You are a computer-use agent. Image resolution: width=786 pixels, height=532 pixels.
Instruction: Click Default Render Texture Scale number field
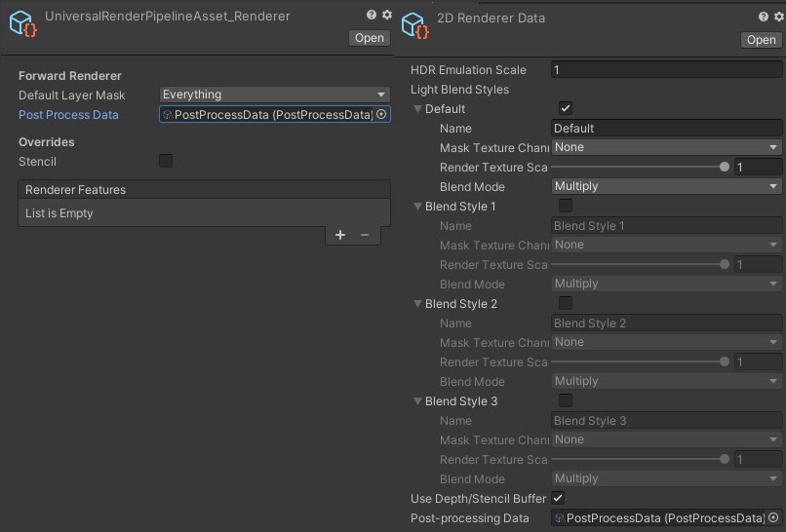[759, 167]
